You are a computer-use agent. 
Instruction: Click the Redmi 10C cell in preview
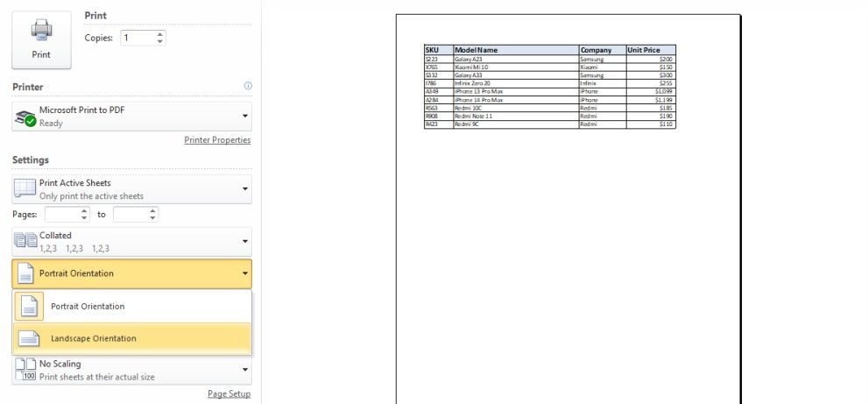pyautogui.click(x=516, y=108)
